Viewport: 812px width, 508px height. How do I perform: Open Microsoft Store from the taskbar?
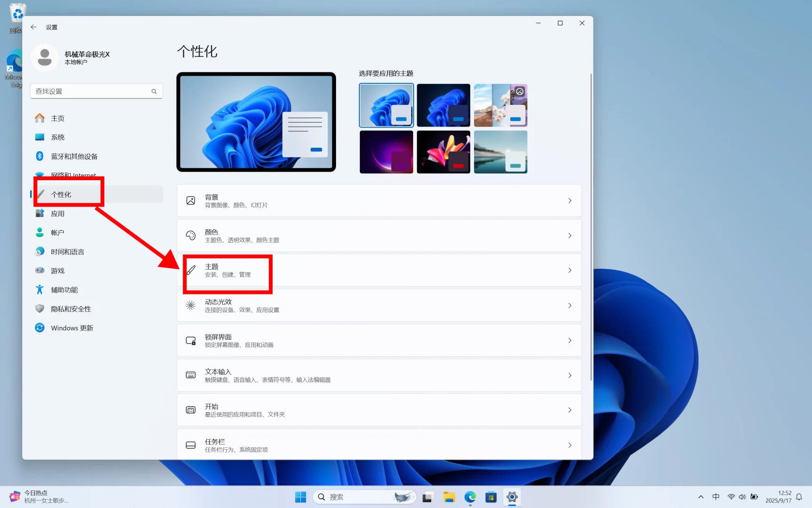point(491,497)
